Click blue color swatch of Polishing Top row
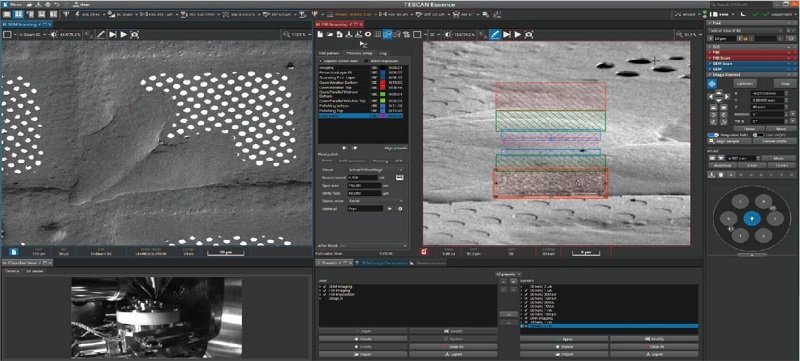 (x=383, y=111)
